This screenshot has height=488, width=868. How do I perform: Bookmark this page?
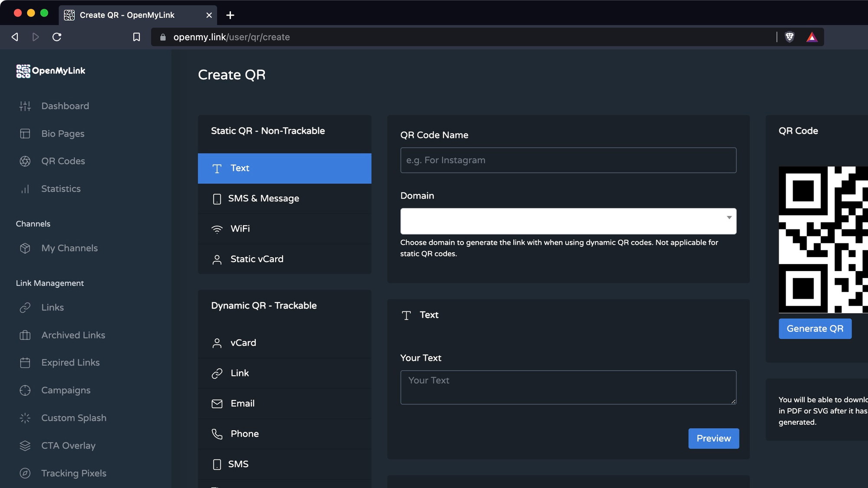point(136,37)
